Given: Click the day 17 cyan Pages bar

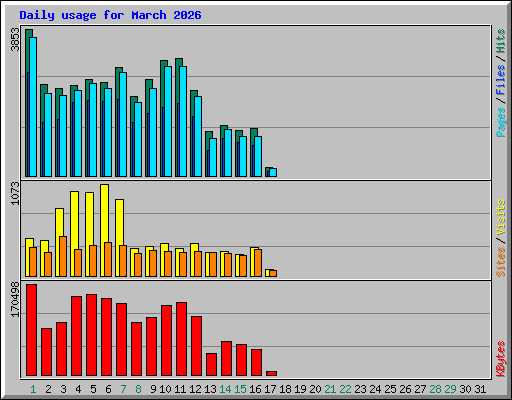Looking at the screenshot, I should pos(273,172).
